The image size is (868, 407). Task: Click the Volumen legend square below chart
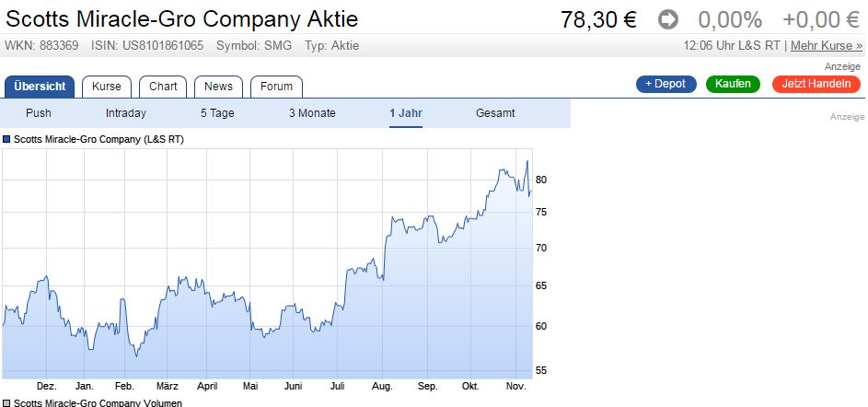tap(6, 403)
